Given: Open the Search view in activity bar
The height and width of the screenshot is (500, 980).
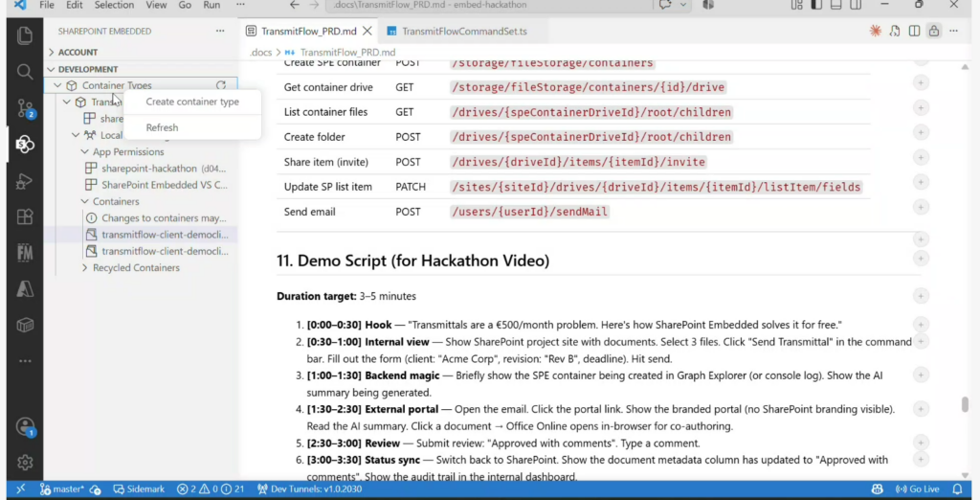Looking at the screenshot, I should (24, 71).
